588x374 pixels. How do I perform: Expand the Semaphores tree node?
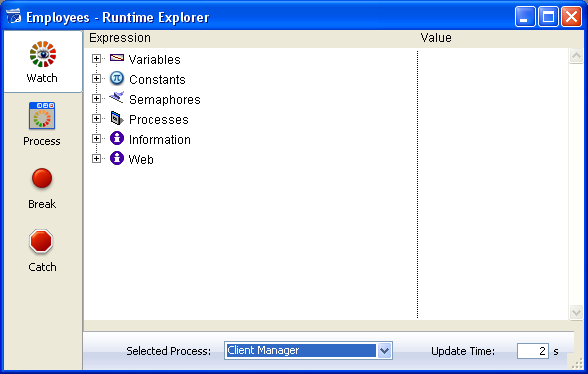tap(96, 99)
